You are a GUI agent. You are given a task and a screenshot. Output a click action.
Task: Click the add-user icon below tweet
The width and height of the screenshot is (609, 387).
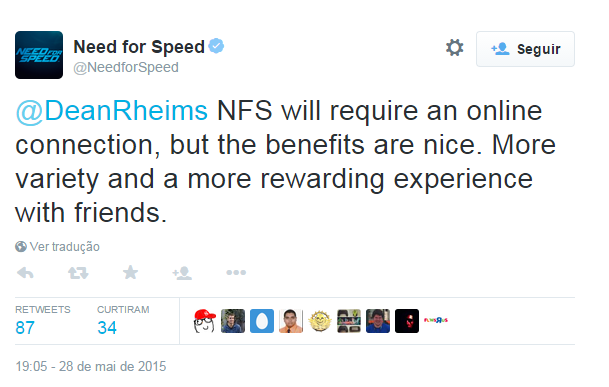(x=182, y=273)
